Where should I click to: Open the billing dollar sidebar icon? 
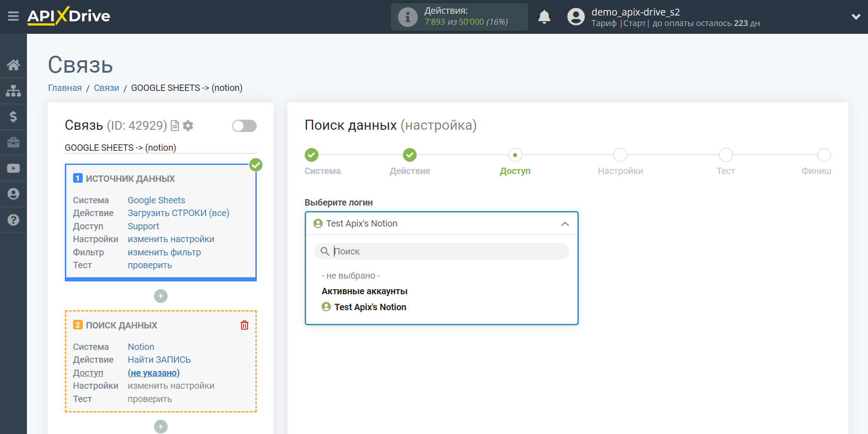[13, 116]
